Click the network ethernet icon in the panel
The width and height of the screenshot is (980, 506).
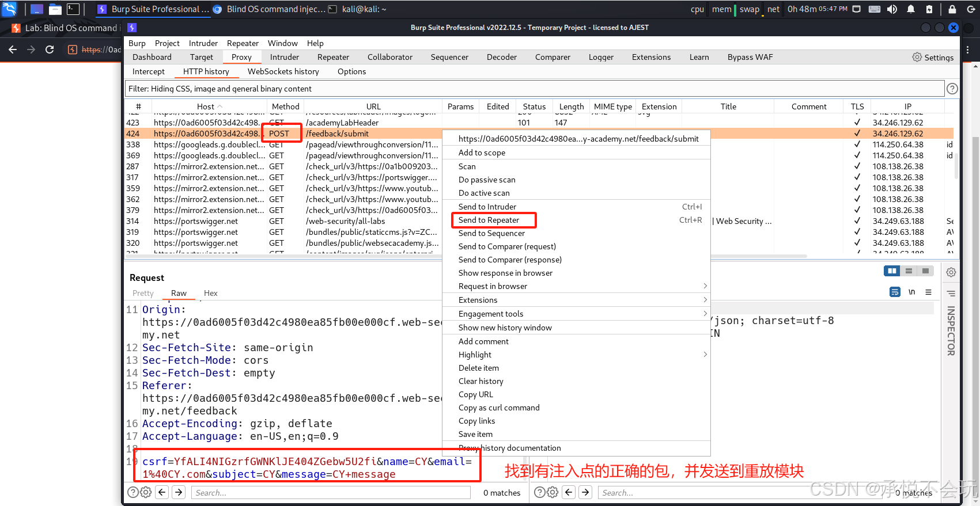(857, 9)
